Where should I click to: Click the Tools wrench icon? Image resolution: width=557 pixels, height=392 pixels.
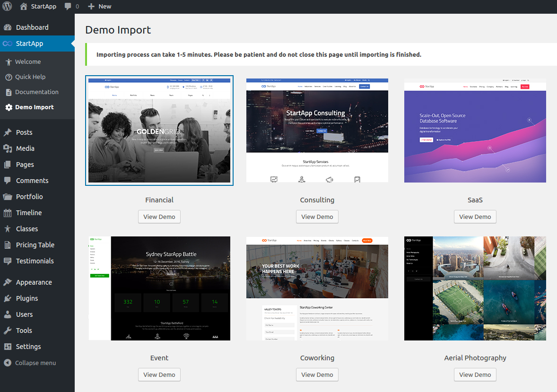click(x=8, y=331)
